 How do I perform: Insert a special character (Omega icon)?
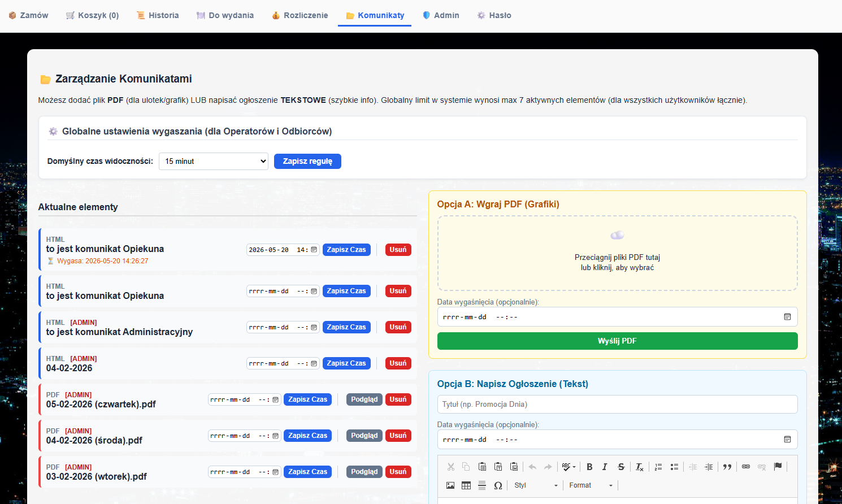click(498, 485)
